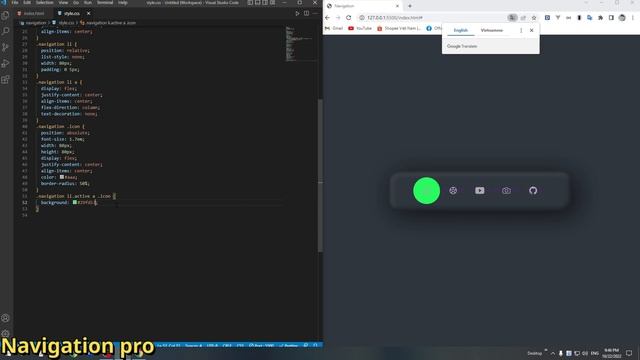The height and width of the screenshot is (360, 640).
Task: Click the Prettier status bar item
Action: tap(289, 346)
